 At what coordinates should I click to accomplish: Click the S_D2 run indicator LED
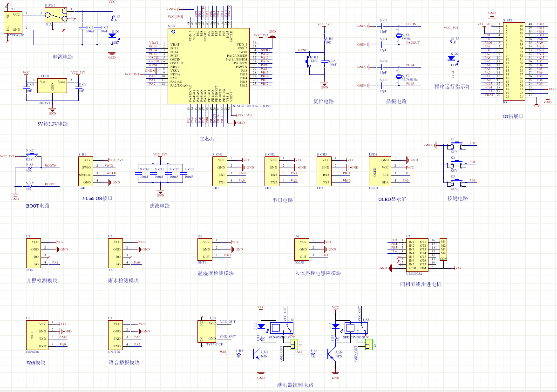pyautogui.click(x=451, y=58)
